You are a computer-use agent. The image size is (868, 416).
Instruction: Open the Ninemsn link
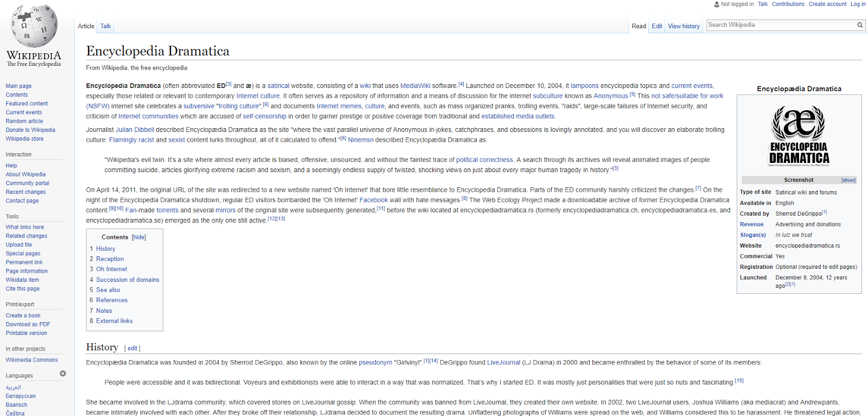(x=361, y=140)
